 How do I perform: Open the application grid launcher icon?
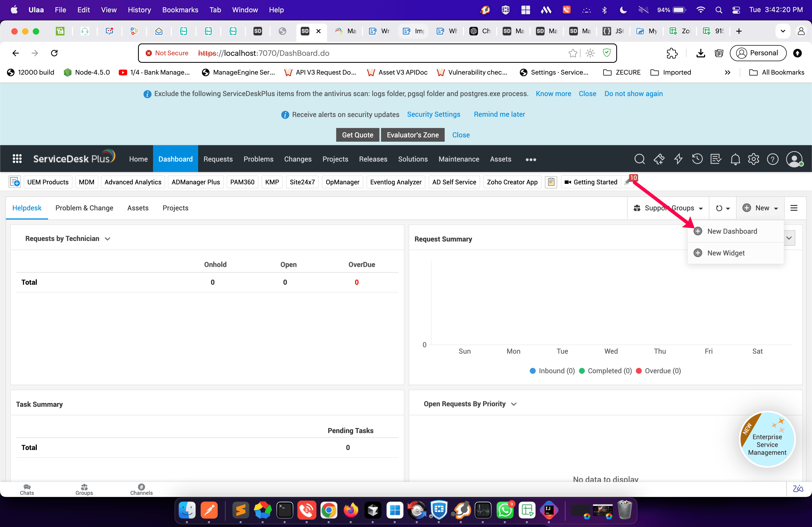tap(17, 159)
